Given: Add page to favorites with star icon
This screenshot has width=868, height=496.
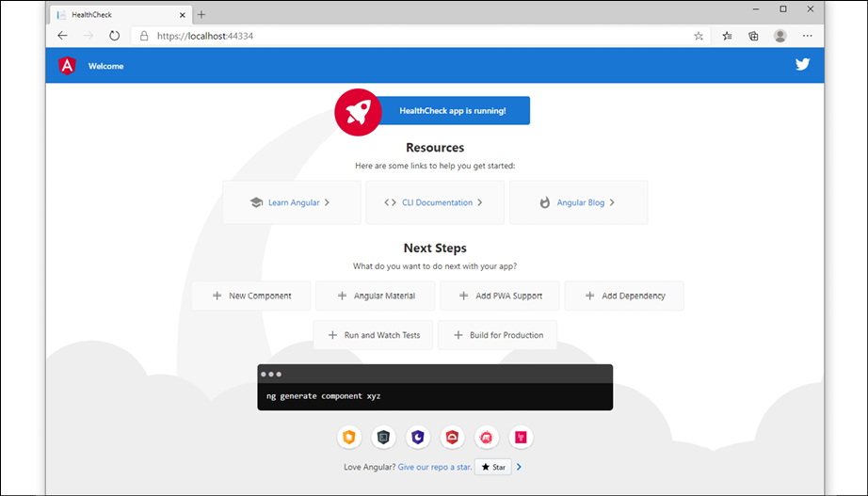Looking at the screenshot, I should coord(699,36).
